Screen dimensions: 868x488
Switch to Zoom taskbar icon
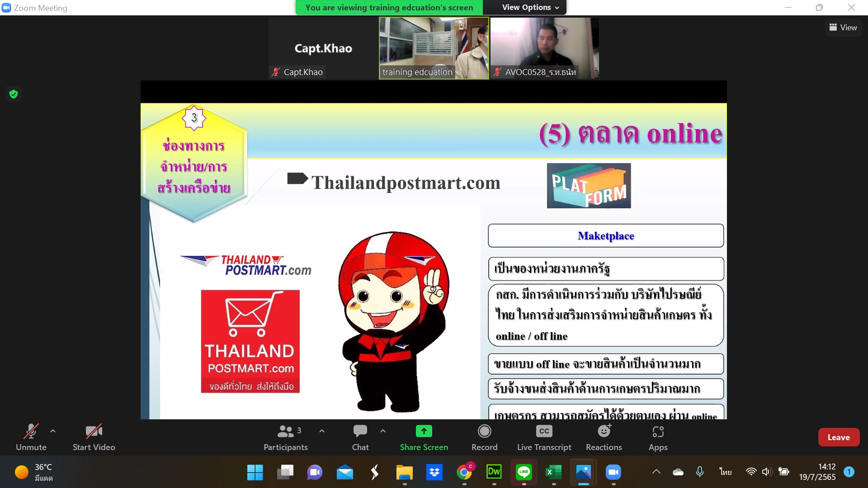tap(613, 473)
